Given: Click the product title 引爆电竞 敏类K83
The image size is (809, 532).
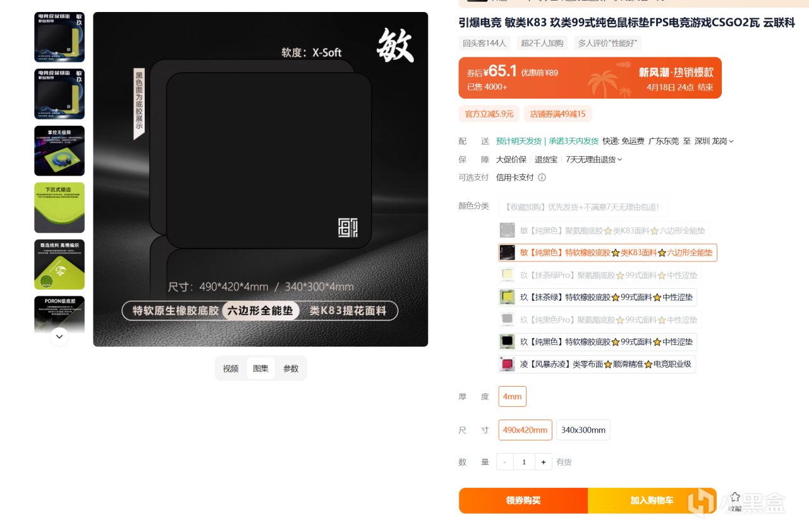Looking at the screenshot, I should point(626,23).
